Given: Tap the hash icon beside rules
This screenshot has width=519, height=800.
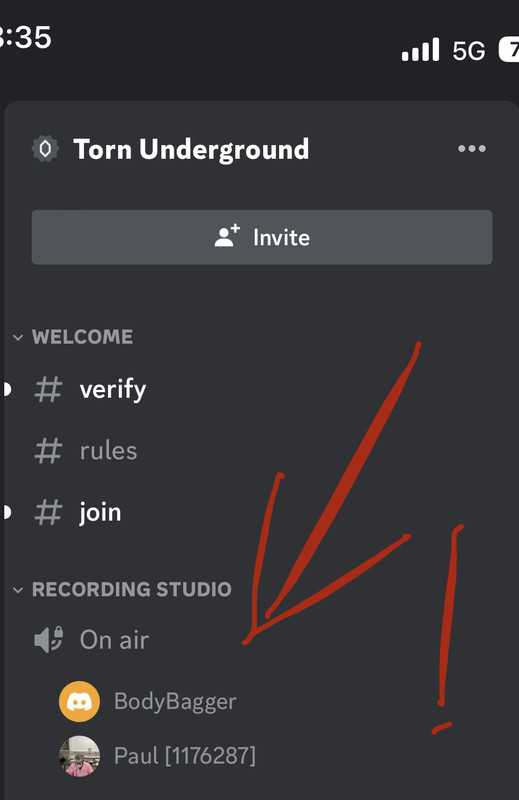Looking at the screenshot, I should click(48, 451).
